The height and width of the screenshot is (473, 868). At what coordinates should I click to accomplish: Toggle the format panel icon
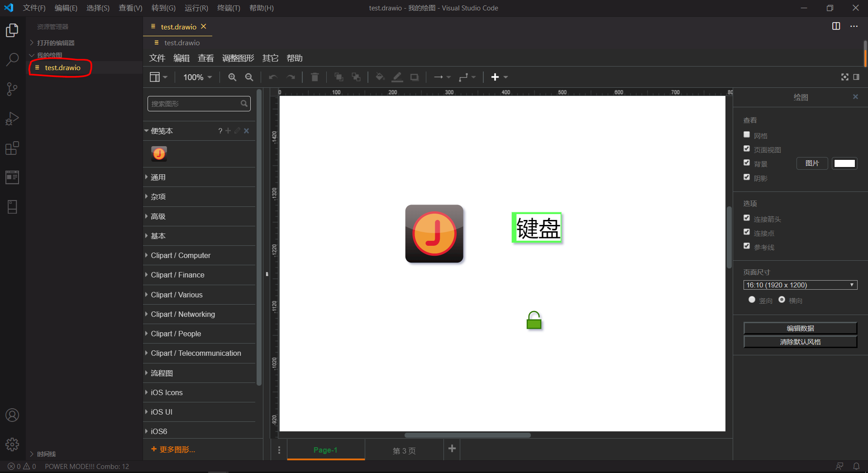tap(856, 77)
